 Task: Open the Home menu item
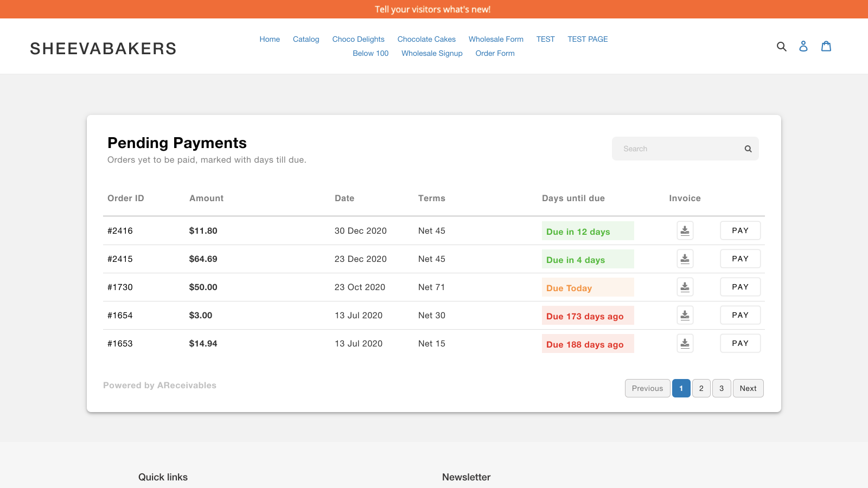270,39
